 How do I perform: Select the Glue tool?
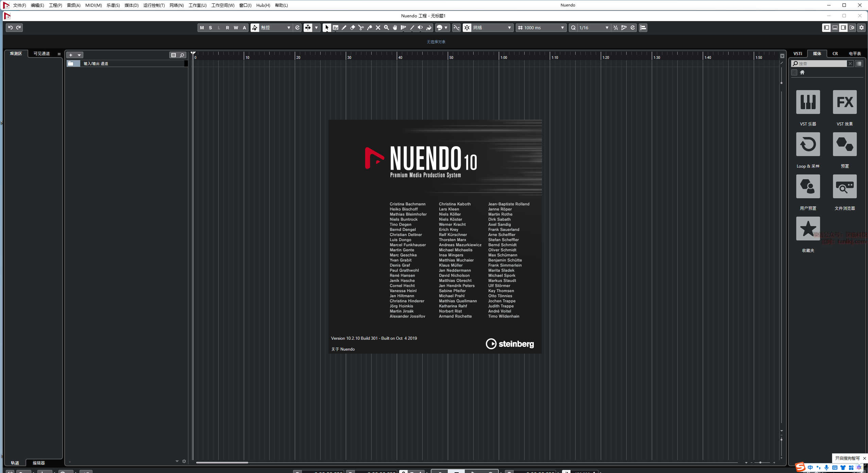369,28
